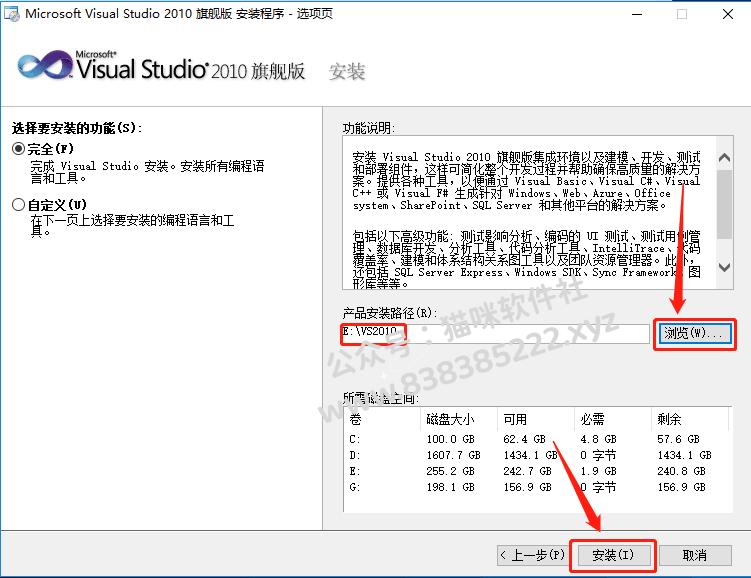Select the E: drive row
The width and height of the screenshot is (751, 578).
[x=537, y=471]
